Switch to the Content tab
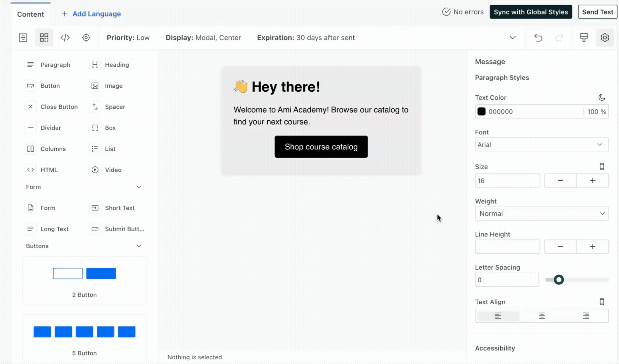This screenshot has width=619, height=364. (x=30, y=14)
